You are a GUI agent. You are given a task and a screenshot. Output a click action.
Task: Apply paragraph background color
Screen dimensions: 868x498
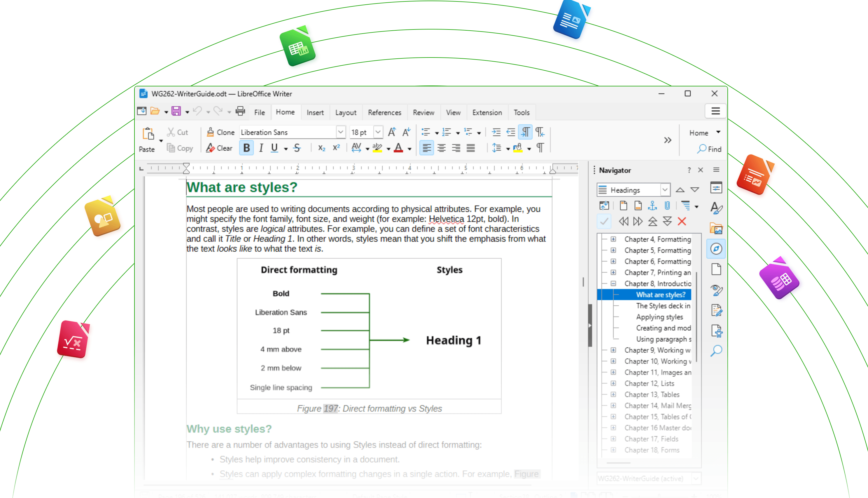click(518, 148)
